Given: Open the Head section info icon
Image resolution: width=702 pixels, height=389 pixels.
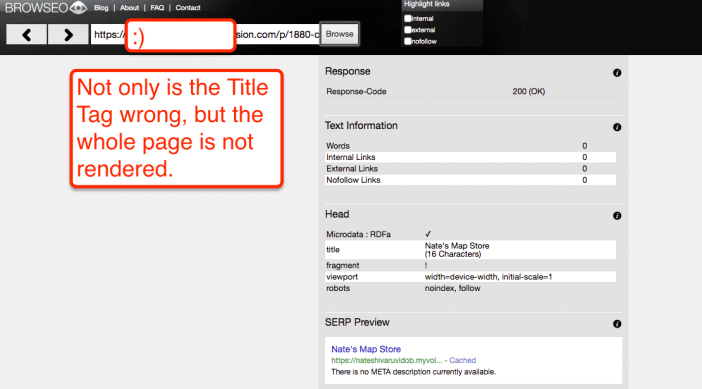Looking at the screenshot, I should click(x=617, y=216).
